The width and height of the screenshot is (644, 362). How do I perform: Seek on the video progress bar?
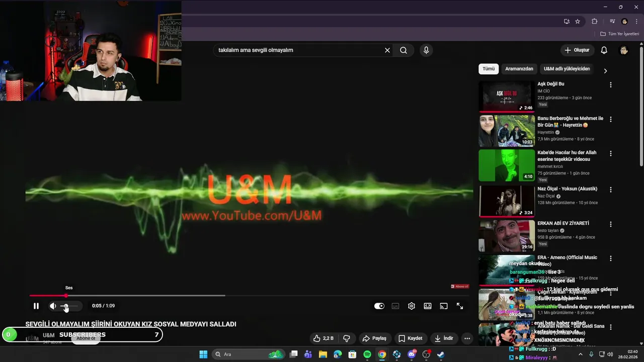pyautogui.click(x=249, y=296)
